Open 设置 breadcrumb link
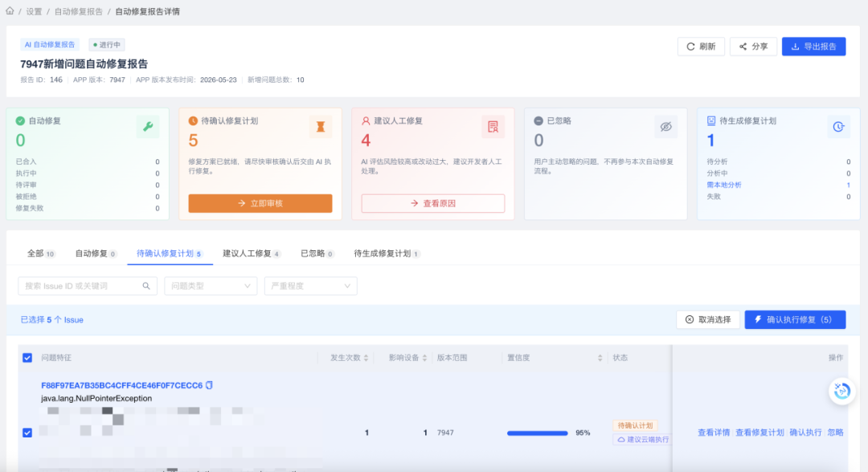The width and height of the screenshot is (868, 472). pyautogui.click(x=34, y=11)
